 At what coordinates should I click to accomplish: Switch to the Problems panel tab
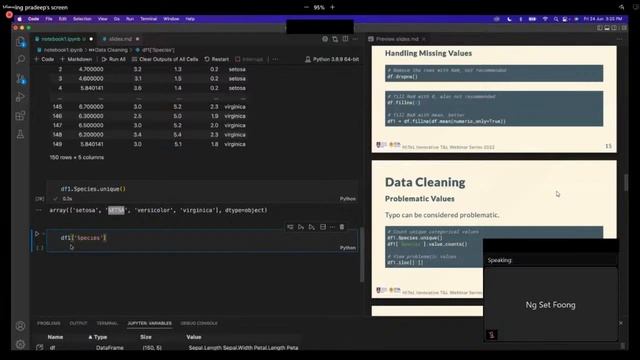click(49, 323)
